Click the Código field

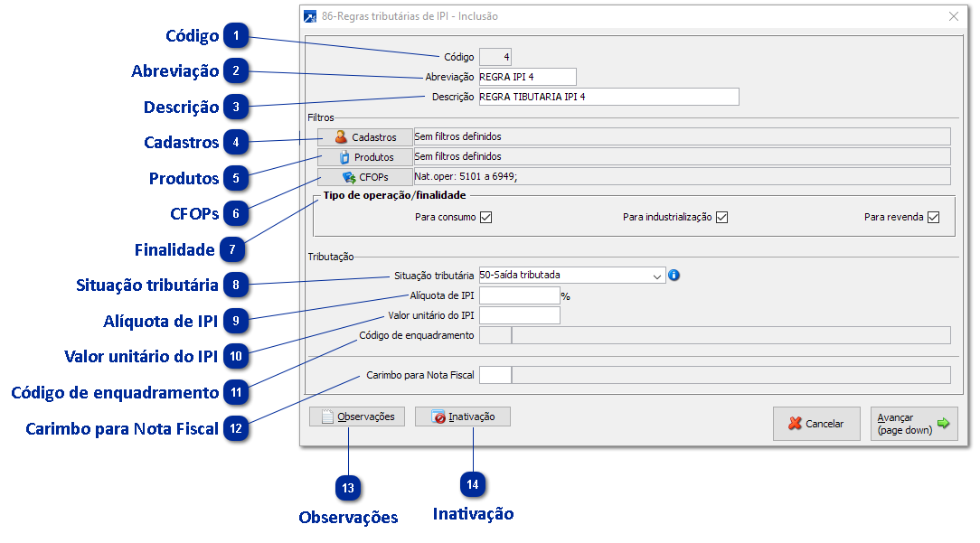[495, 57]
